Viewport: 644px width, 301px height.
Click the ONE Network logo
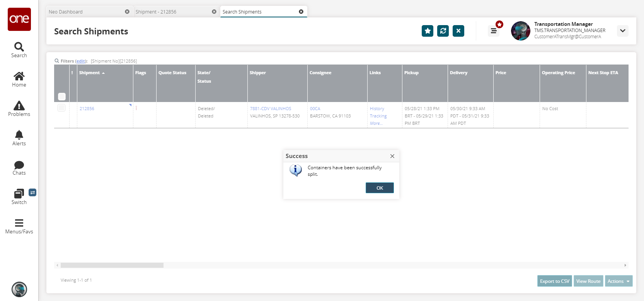pyautogui.click(x=19, y=19)
